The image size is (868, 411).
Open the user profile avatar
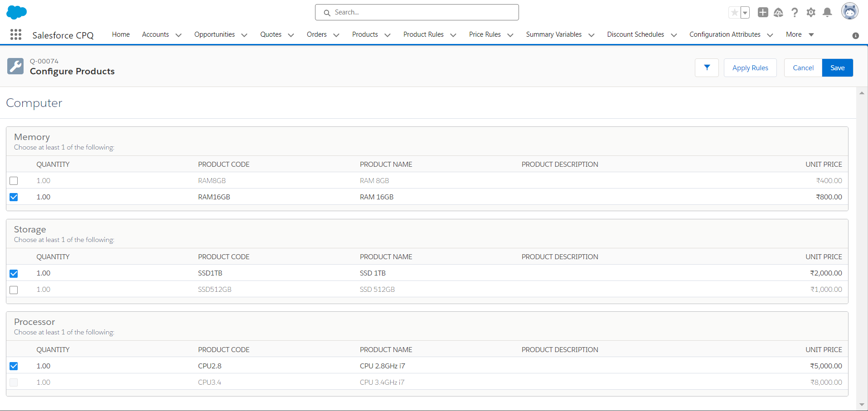click(849, 11)
